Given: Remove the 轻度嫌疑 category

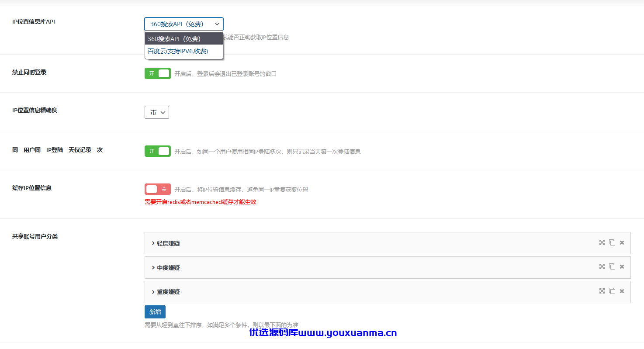Looking at the screenshot, I should 622,242.
